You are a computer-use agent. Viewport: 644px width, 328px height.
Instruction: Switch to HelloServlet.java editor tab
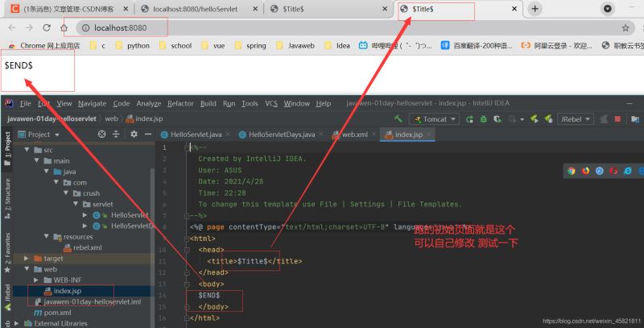[x=196, y=135]
